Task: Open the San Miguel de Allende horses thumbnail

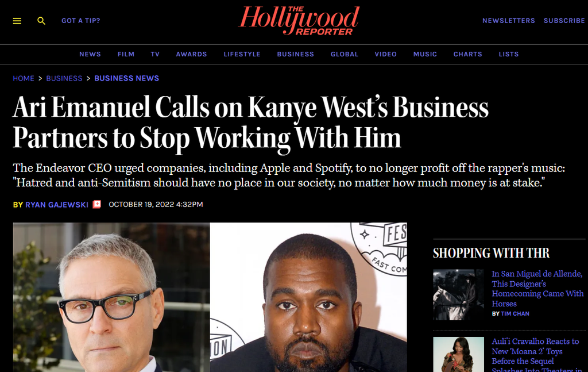Action: [x=459, y=295]
